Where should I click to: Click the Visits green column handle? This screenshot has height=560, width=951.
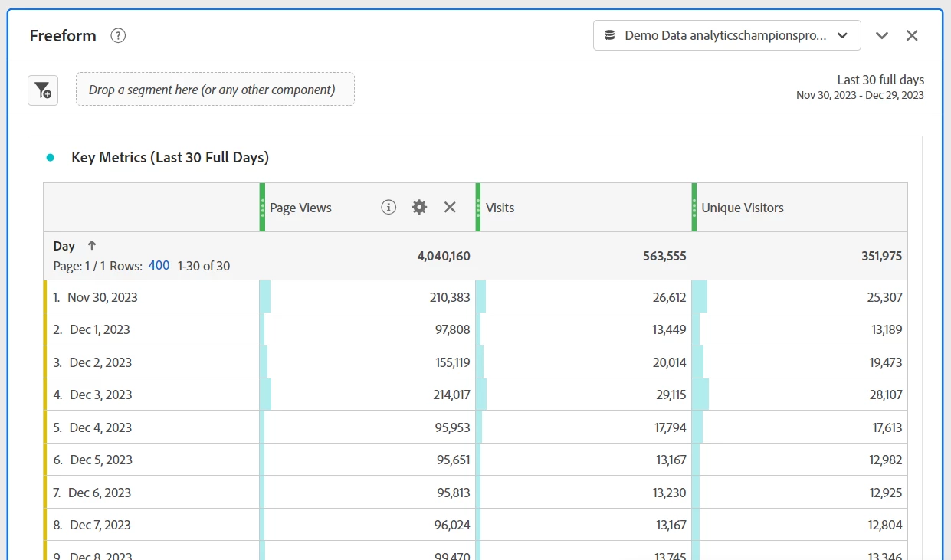click(x=478, y=207)
